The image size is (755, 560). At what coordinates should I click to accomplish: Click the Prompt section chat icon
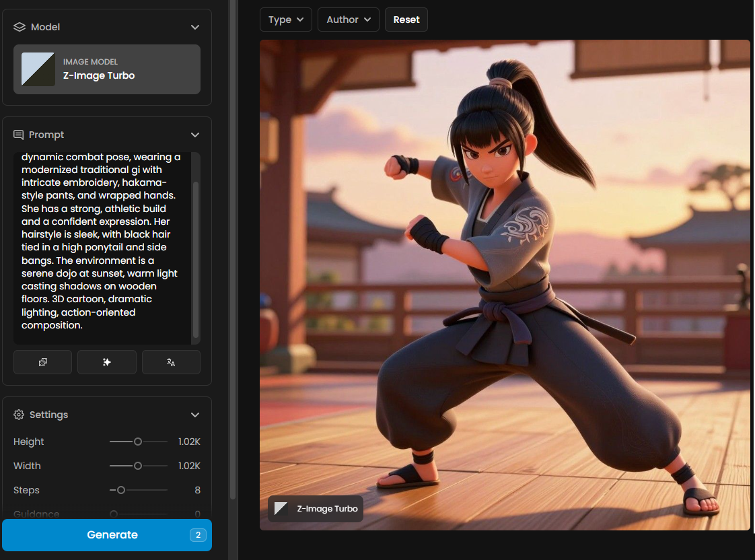point(19,135)
